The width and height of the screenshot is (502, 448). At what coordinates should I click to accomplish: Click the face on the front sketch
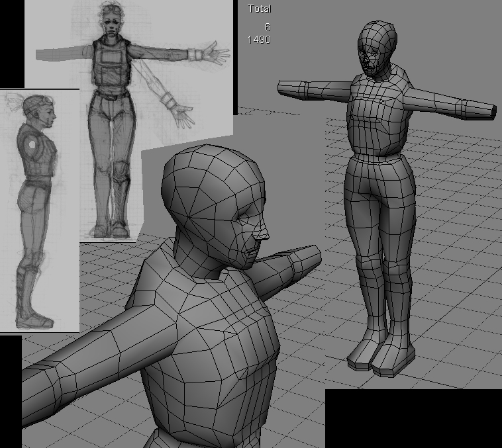(x=111, y=22)
